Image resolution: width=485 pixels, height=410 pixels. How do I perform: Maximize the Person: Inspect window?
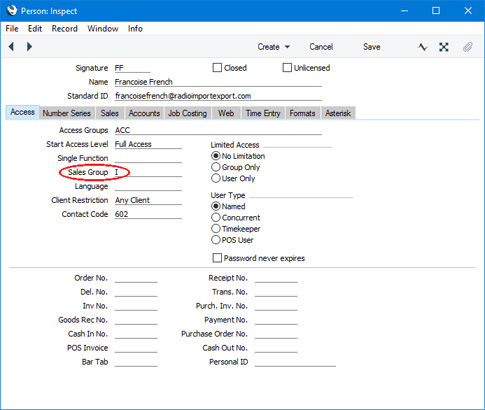(x=436, y=11)
